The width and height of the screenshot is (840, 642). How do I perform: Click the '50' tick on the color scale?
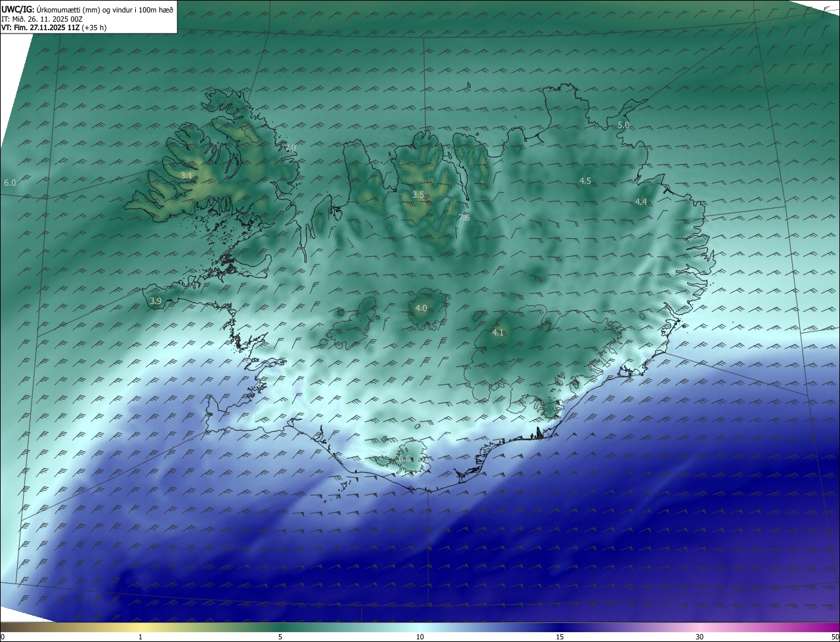click(x=835, y=637)
